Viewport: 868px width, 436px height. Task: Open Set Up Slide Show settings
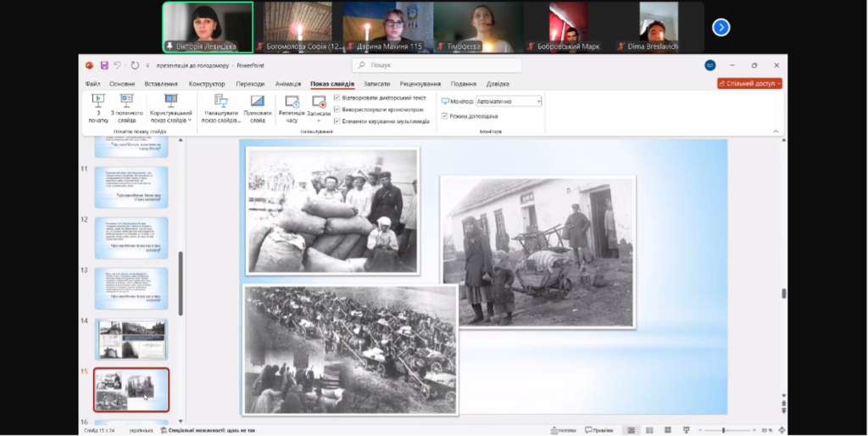pyautogui.click(x=221, y=109)
